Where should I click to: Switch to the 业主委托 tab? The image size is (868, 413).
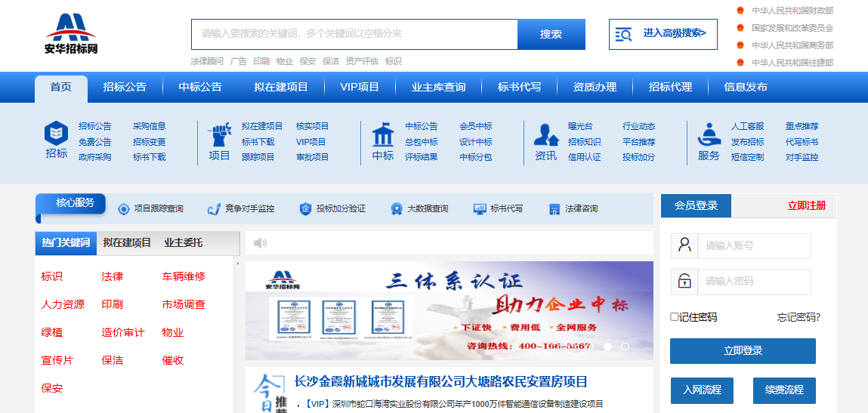(x=183, y=243)
